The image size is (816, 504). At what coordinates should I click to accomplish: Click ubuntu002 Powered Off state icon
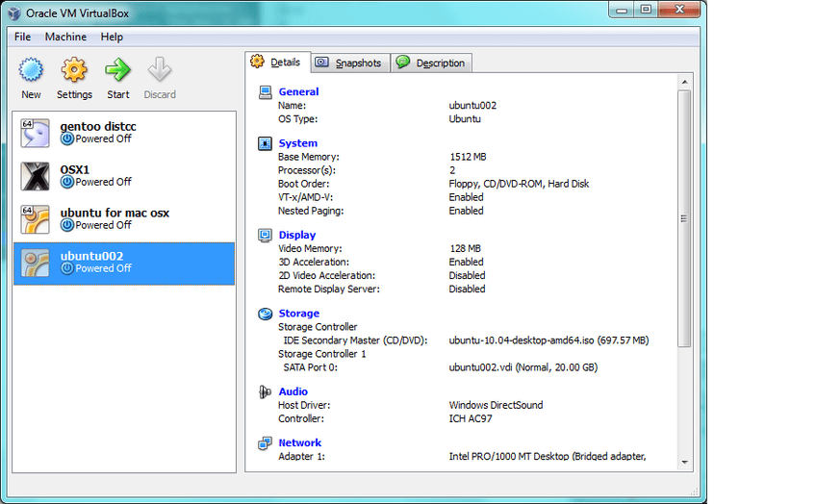[x=66, y=268]
